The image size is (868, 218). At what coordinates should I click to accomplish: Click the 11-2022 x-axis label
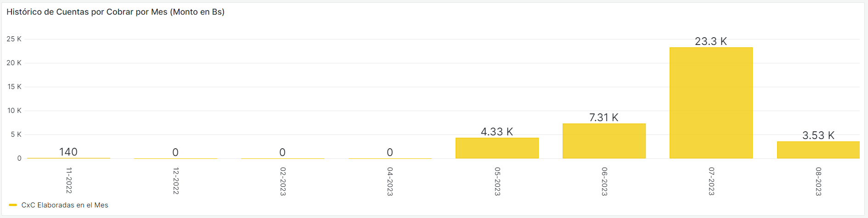pyautogui.click(x=69, y=180)
